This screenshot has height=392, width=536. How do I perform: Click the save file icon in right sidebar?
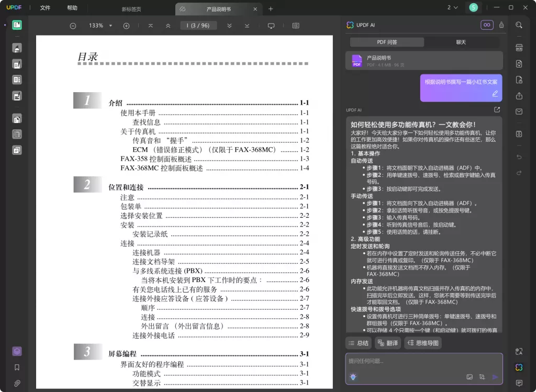pos(519,133)
